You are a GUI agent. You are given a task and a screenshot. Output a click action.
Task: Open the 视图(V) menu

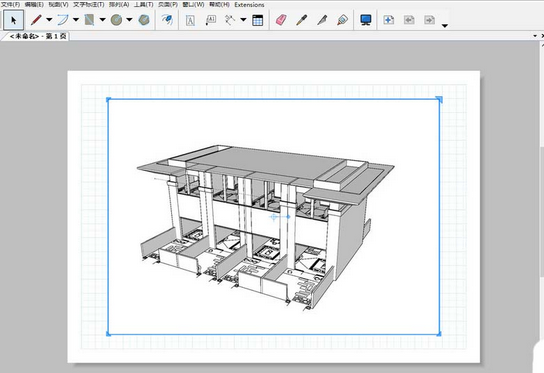coord(58,5)
